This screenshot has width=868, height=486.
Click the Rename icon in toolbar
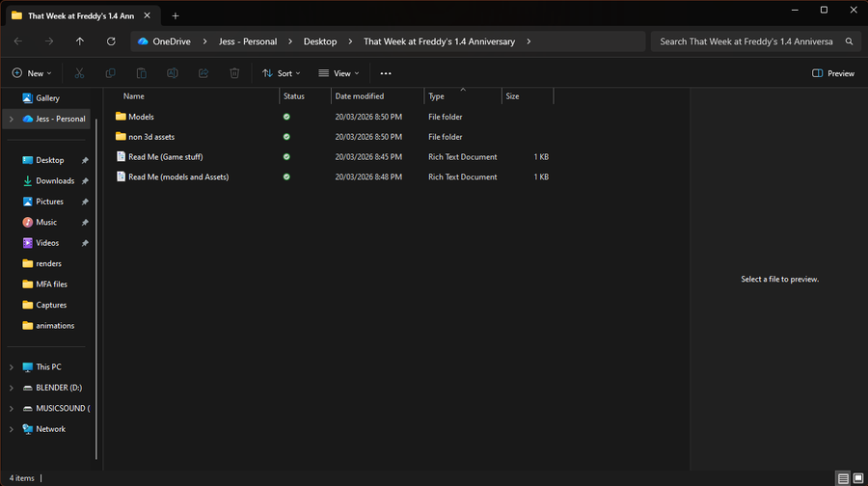(173, 73)
